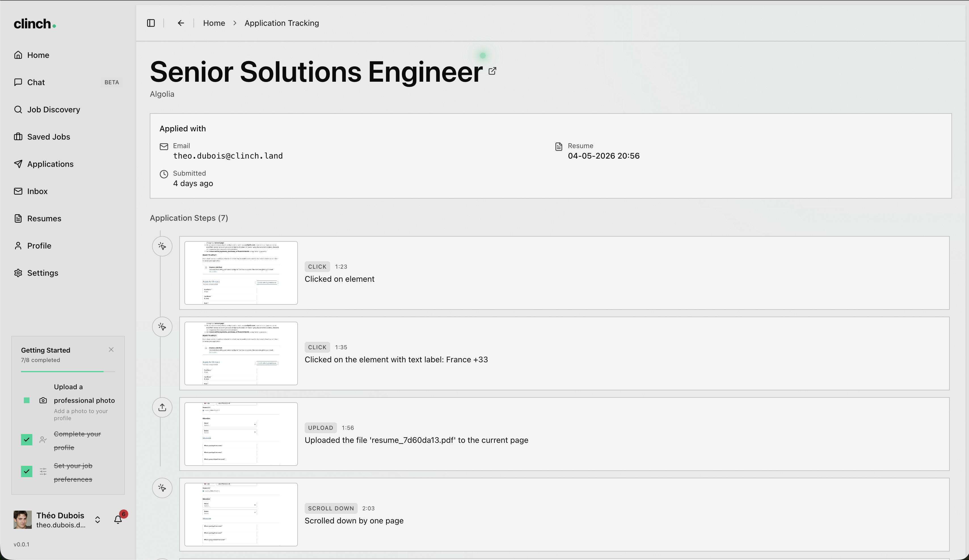Click the Getting Started progress bar
Screen dimensions: 969x560
tap(68, 372)
